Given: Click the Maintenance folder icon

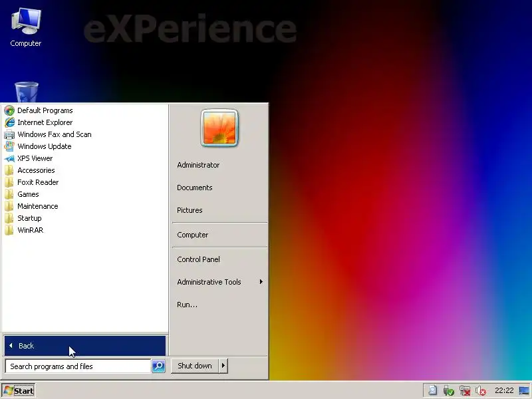Looking at the screenshot, I should tap(9, 206).
